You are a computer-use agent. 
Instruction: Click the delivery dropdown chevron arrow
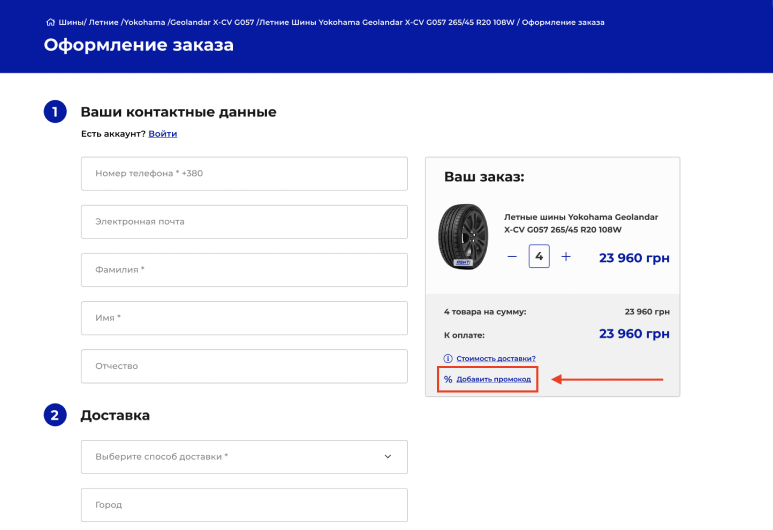(388, 457)
